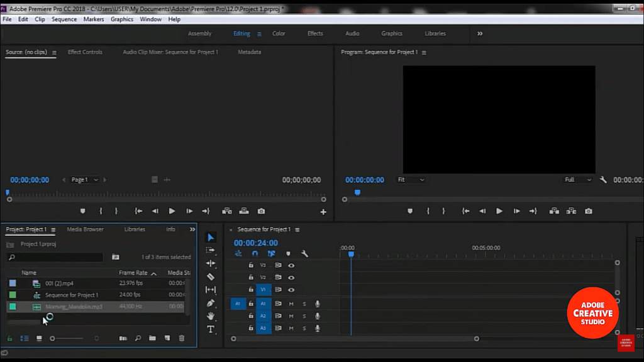Choose the Ripple Edit tool
Viewport: 644px width, 362px height.
[x=210, y=263]
